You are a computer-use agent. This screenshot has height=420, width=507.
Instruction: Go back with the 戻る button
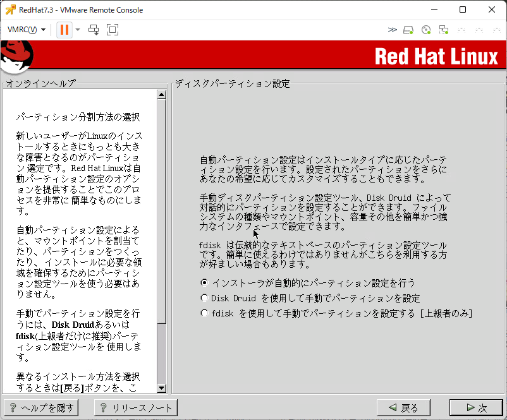coord(403,408)
